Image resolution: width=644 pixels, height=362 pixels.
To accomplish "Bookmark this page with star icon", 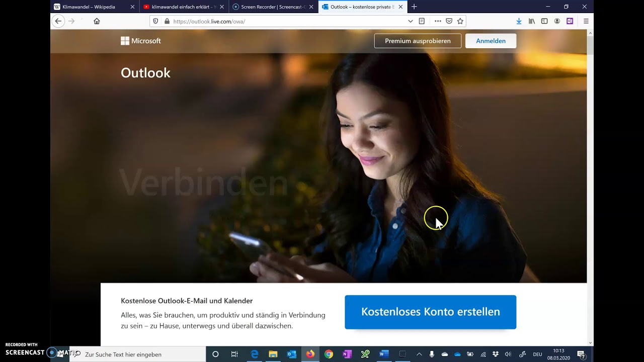I will pos(460,21).
